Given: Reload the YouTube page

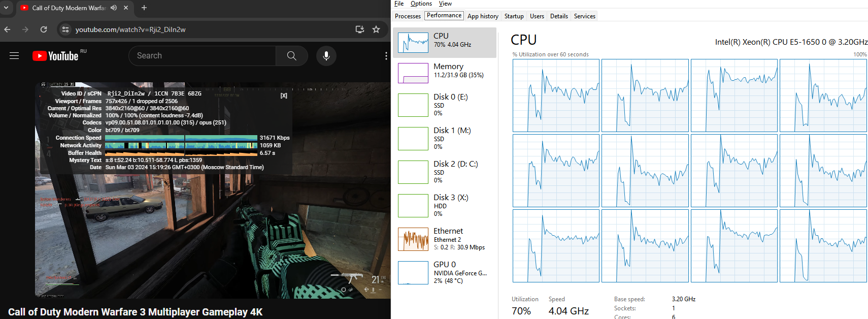Looking at the screenshot, I should coord(44,29).
